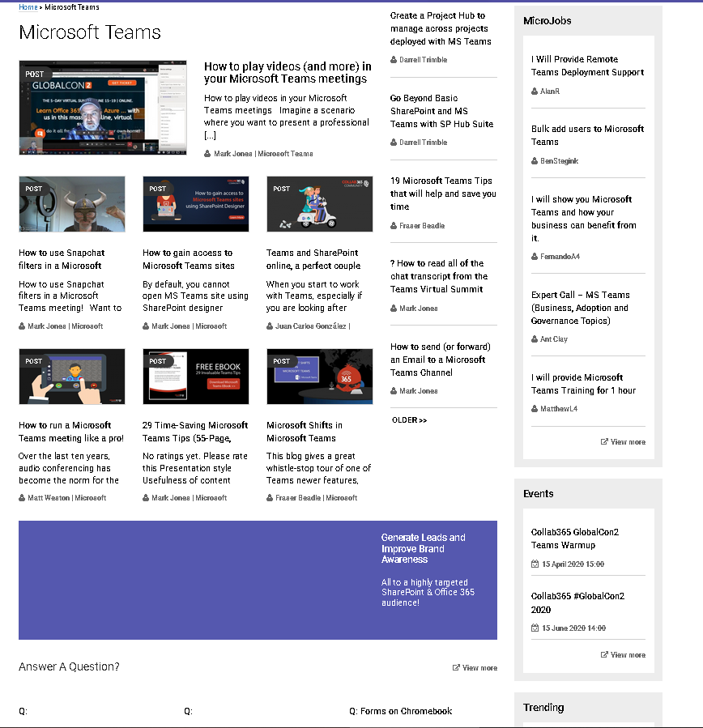Click user icon beside MatthewL4
Viewport: 703px width, 728px height.
click(535, 409)
